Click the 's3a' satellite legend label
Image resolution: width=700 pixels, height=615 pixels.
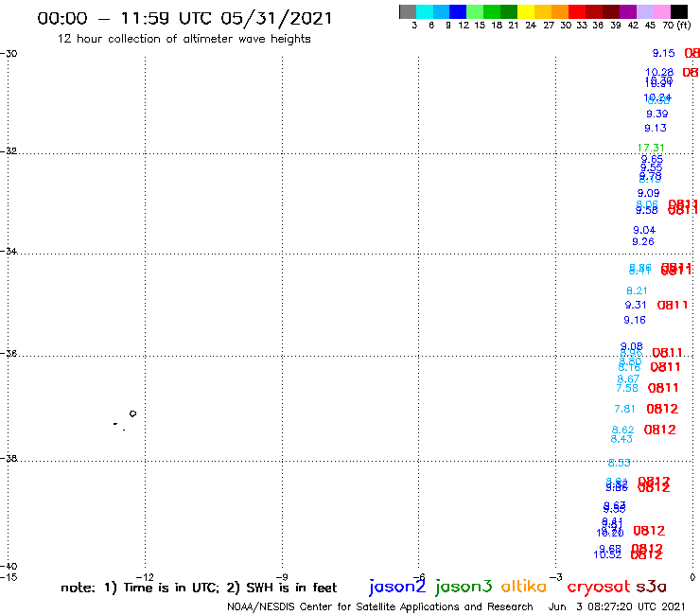[651, 587]
